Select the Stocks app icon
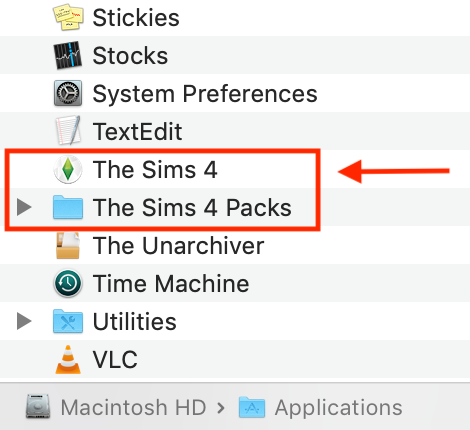The image size is (470, 430). coord(68,55)
